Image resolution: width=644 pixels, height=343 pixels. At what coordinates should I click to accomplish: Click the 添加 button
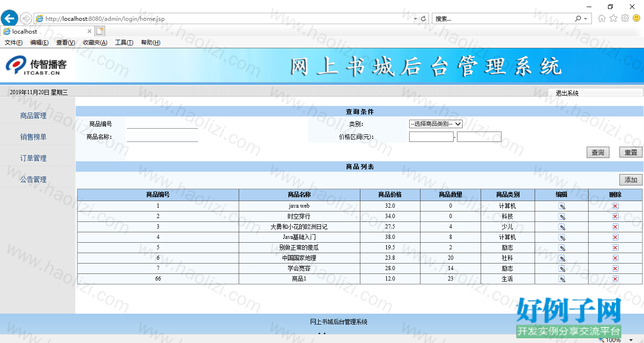pos(631,180)
